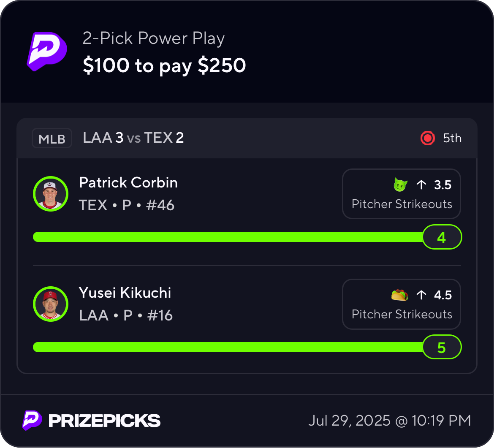Click the green demon emoji icon
This screenshot has width=494, height=448.
tap(400, 185)
